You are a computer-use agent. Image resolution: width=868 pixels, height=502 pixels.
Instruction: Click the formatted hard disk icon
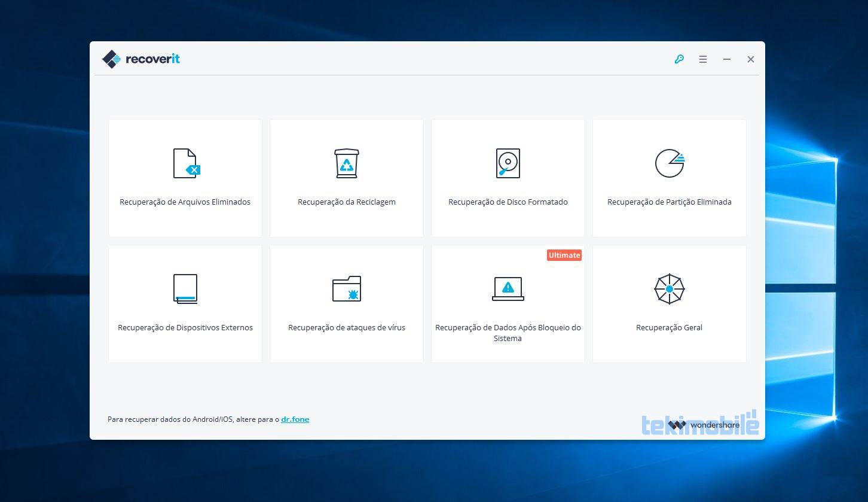[x=508, y=163]
